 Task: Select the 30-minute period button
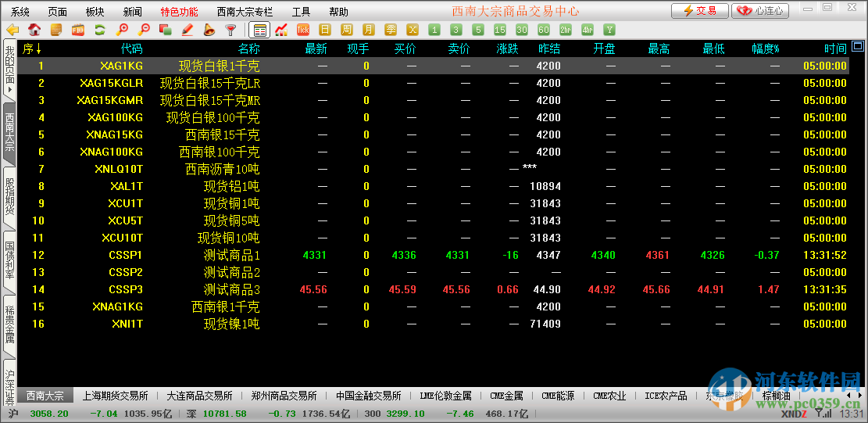click(x=521, y=30)
